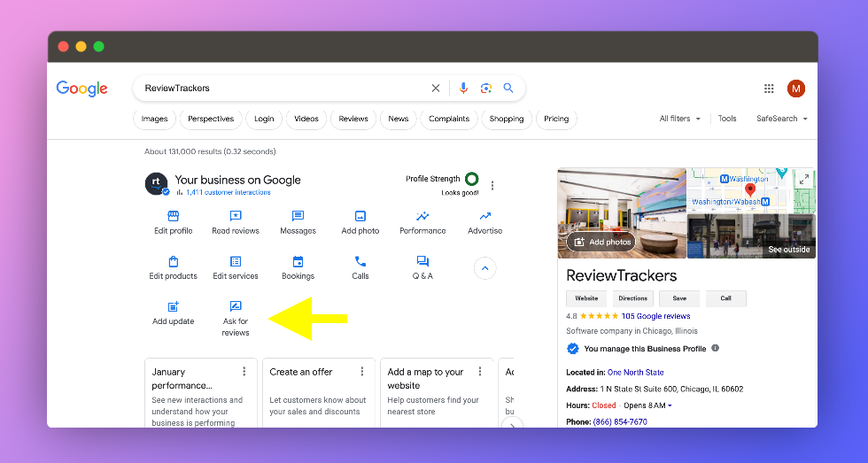This screenshot has width=868, height=463.
Task: Open the Add photos office thumbnail
Action: [622, 213]
